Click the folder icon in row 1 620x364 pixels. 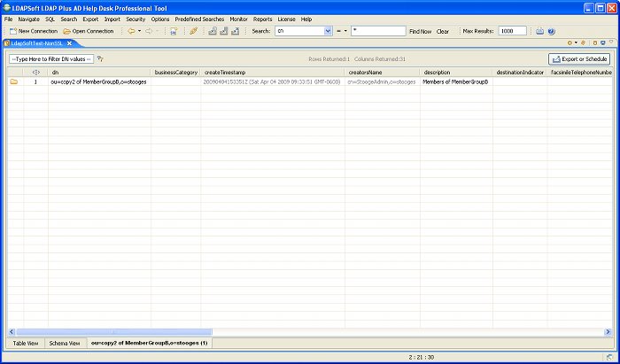[x=14, y=81]
